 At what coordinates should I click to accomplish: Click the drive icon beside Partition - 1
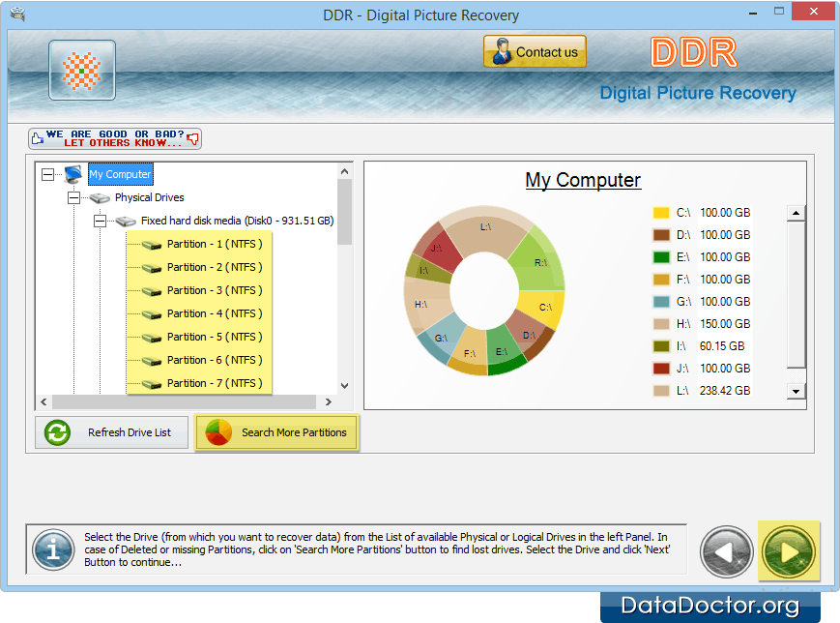pos(152,245)
